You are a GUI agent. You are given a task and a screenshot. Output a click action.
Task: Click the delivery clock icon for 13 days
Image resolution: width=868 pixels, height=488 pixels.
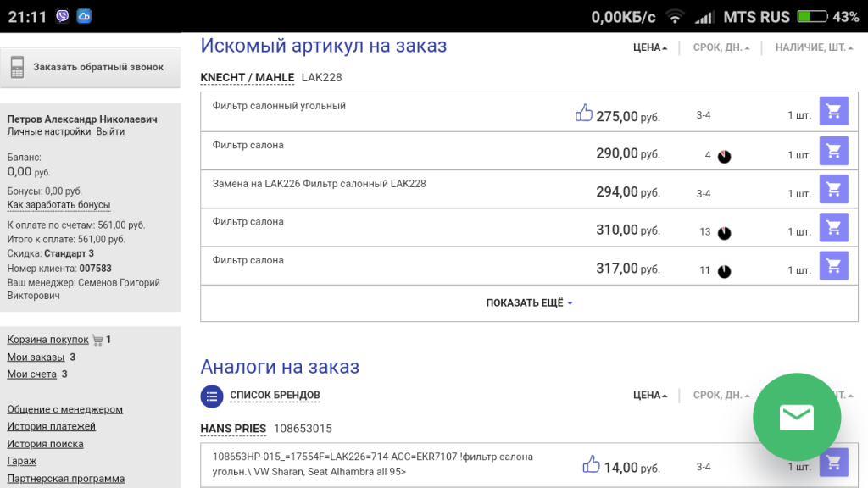pos(724,233)
